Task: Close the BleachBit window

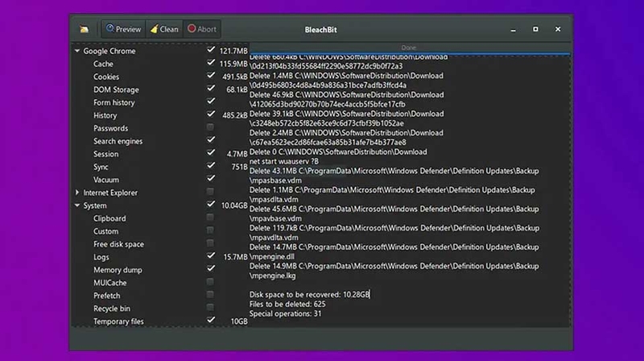Action: point(558,29)
